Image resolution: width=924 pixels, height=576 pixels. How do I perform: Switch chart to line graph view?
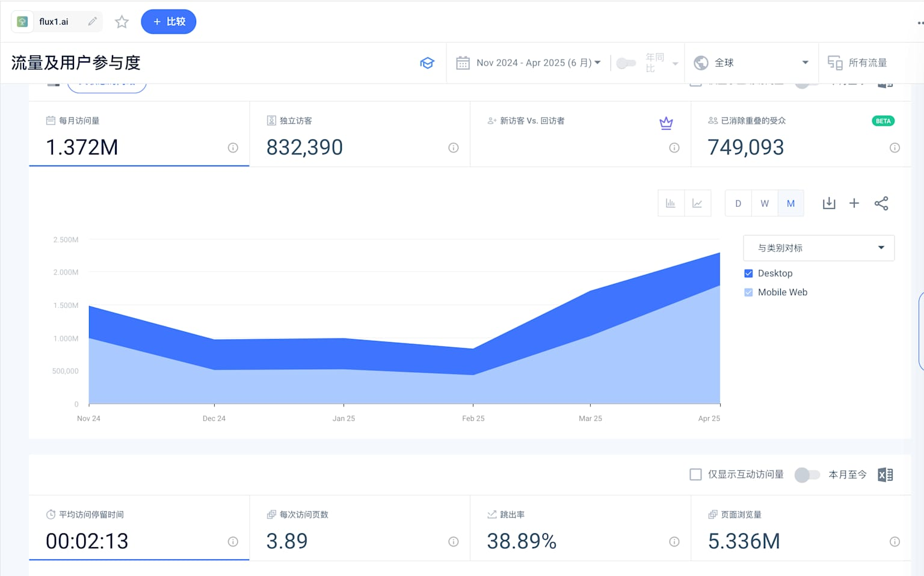click(697, 203)
